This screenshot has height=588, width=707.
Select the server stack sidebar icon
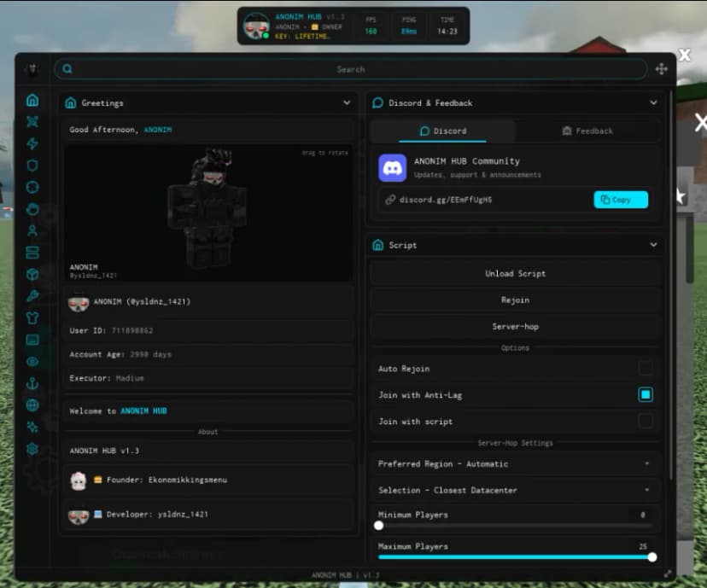(32, 253)
